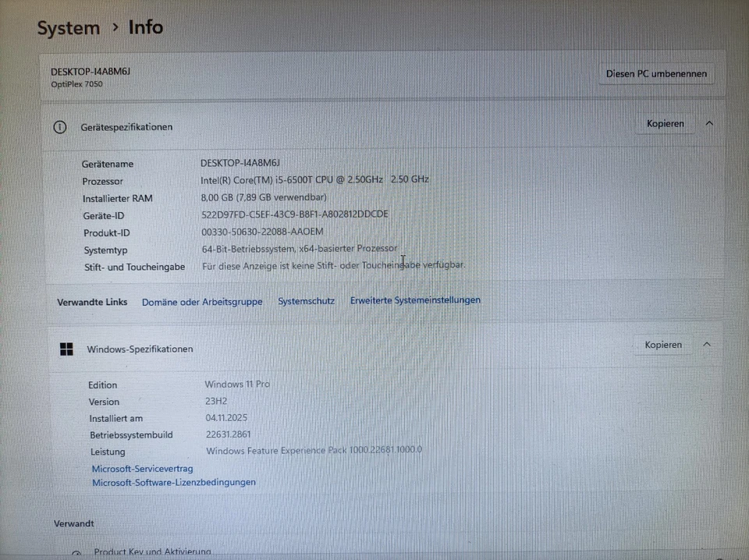The image size is (749, 560).
Task: Open Domäne oder Arbeitsgruppe
Action: [x=202, y=301]
